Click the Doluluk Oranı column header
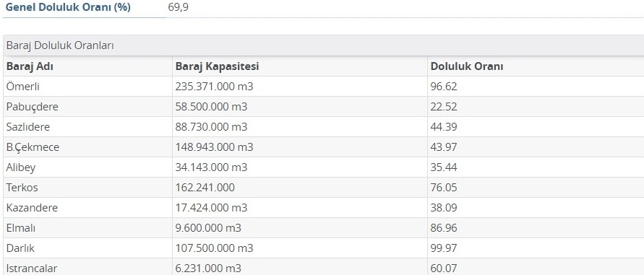This screenshot has width=644, height=275. pos(467,66)
